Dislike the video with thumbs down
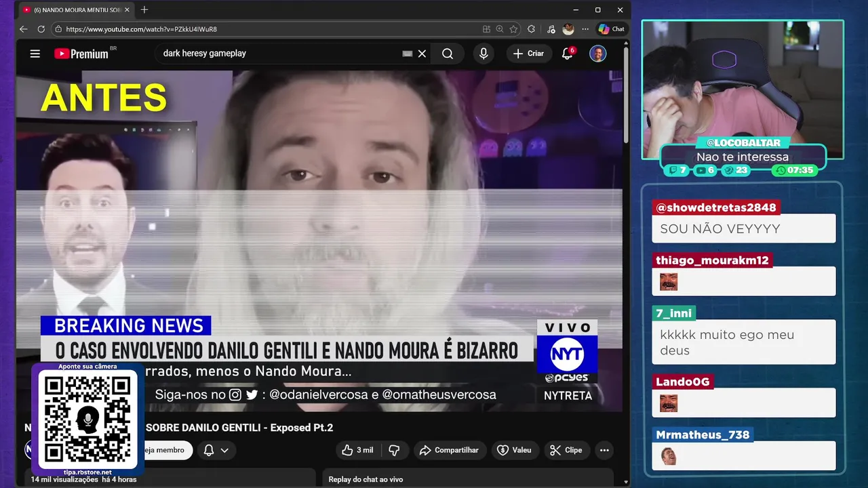The image size is (868, 488). 394,450
